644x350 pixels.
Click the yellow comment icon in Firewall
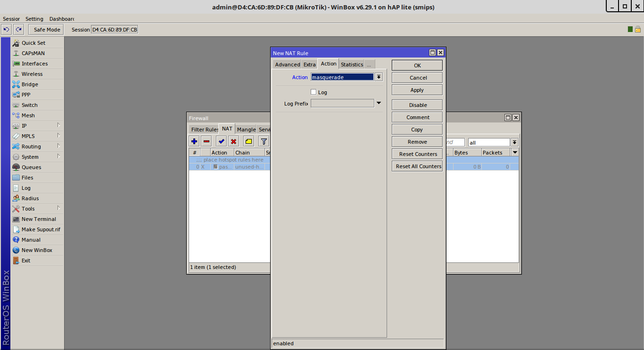click(x=248, y=141)
